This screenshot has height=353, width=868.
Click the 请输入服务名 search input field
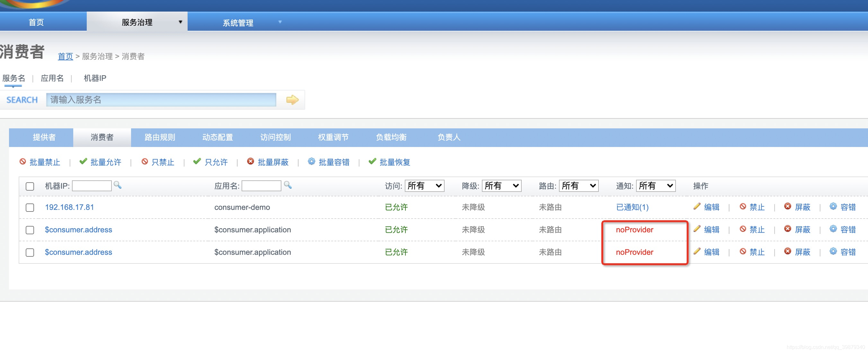coord(161,99)
